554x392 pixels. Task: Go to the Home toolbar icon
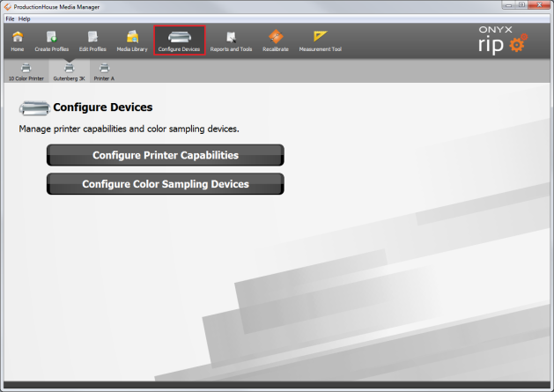(x=18, y=41)
